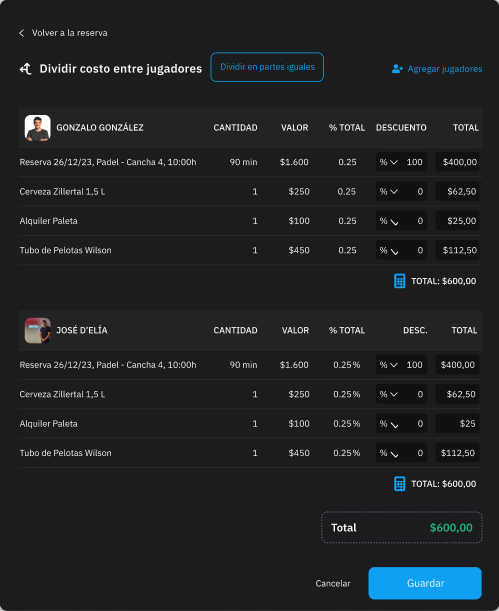Click the green $600,00 grand total amount
499x611 pixels.
click(x=451, y=528)
